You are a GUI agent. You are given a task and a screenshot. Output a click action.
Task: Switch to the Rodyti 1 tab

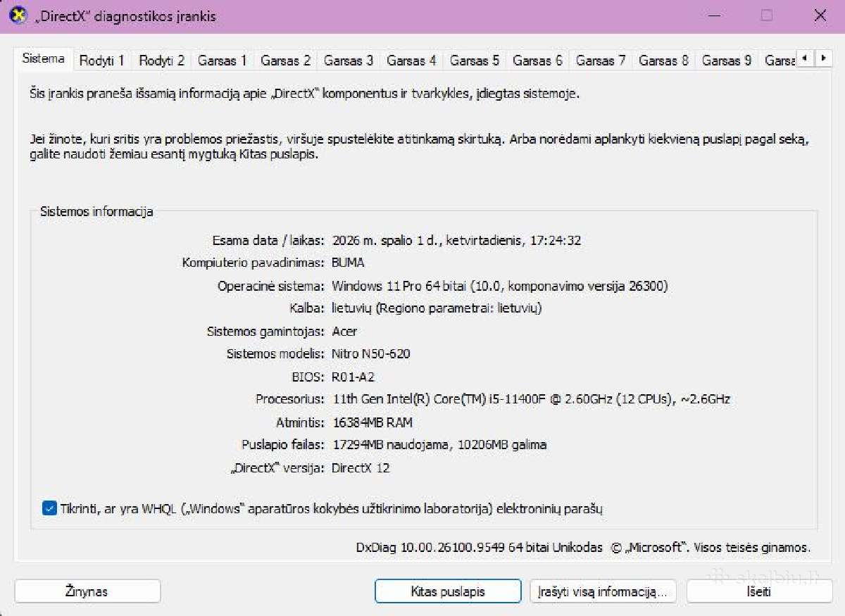102,61
